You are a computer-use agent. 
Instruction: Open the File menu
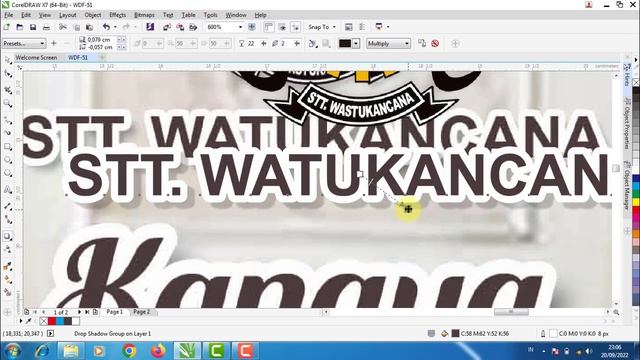[x=9, y=15]
